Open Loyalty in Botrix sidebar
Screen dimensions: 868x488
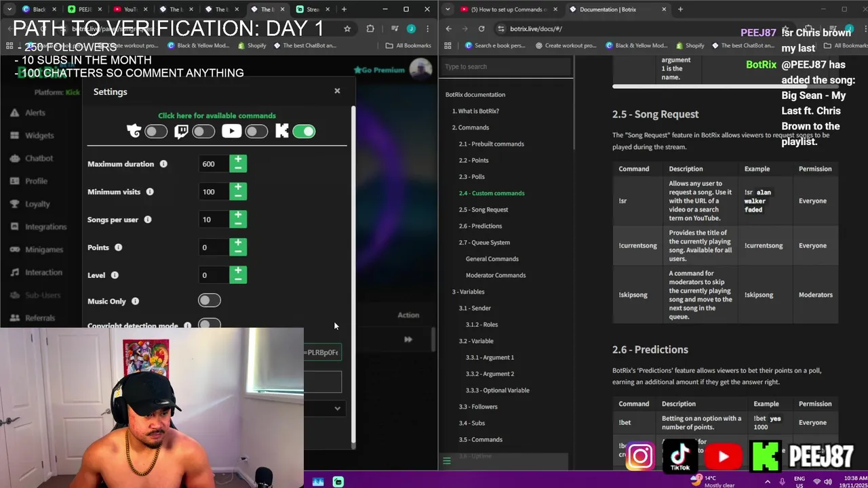(x=37, y=204)
